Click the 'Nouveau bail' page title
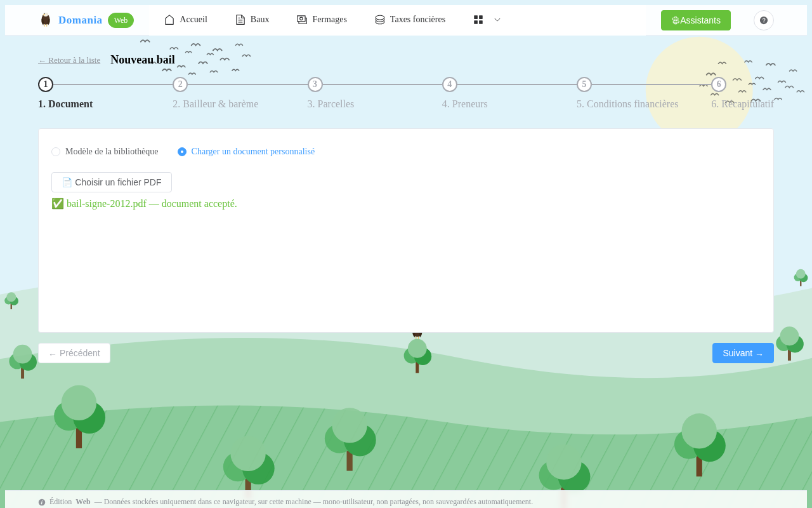The image size is (812, 508). click(x=143, y=60)
